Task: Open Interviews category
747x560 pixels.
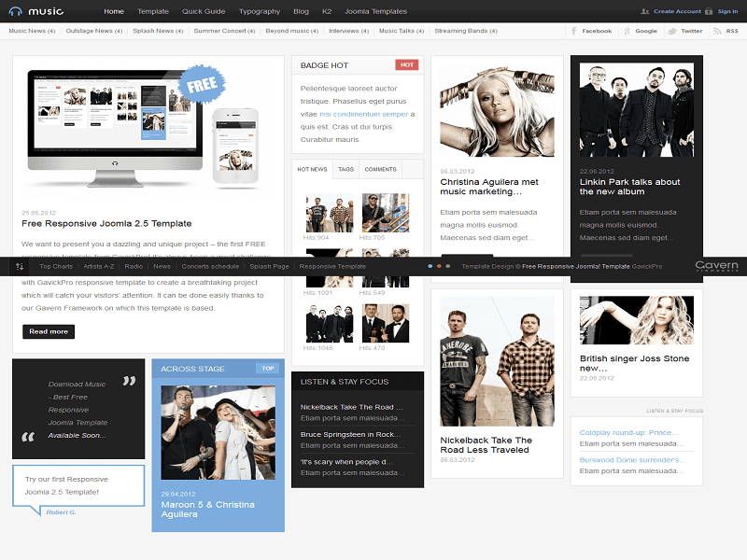Action: coord(348,31)
